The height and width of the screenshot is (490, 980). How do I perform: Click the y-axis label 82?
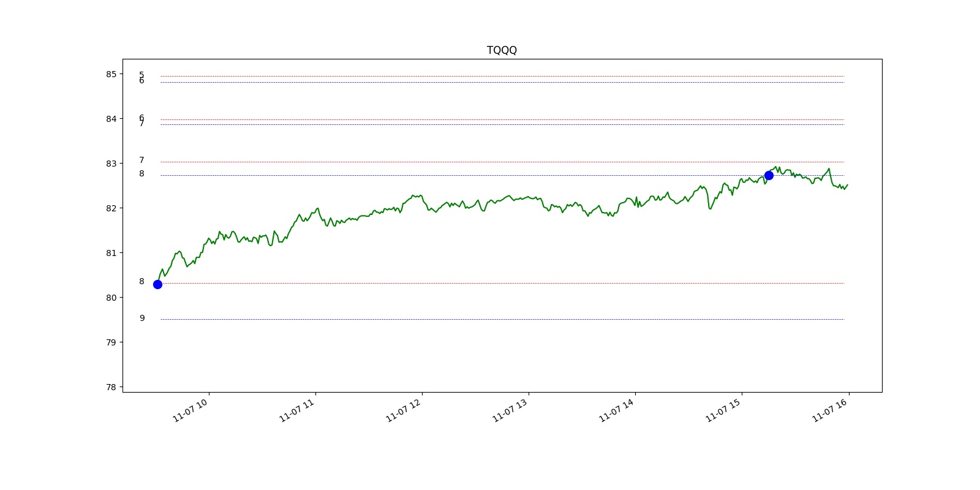click(x=111, y=208)
